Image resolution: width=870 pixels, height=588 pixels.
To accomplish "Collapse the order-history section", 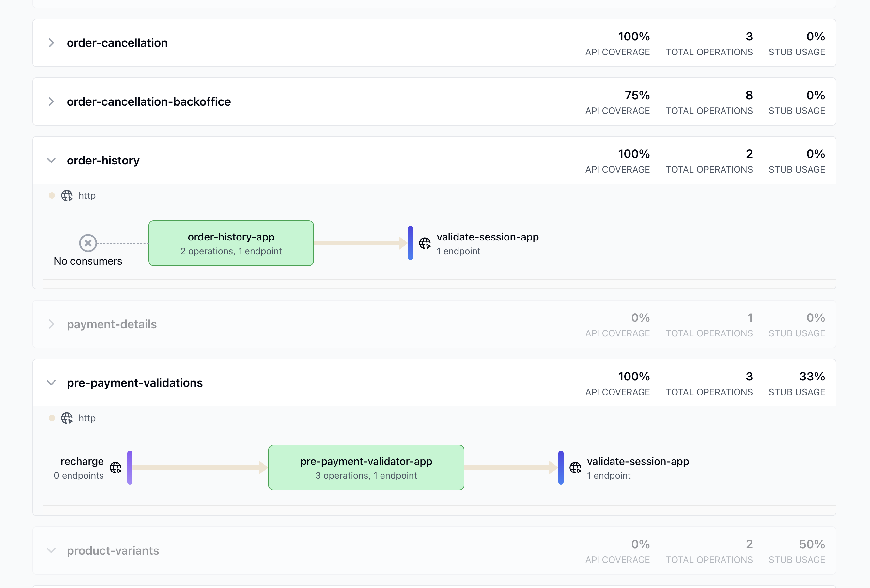I will (51, 161).
